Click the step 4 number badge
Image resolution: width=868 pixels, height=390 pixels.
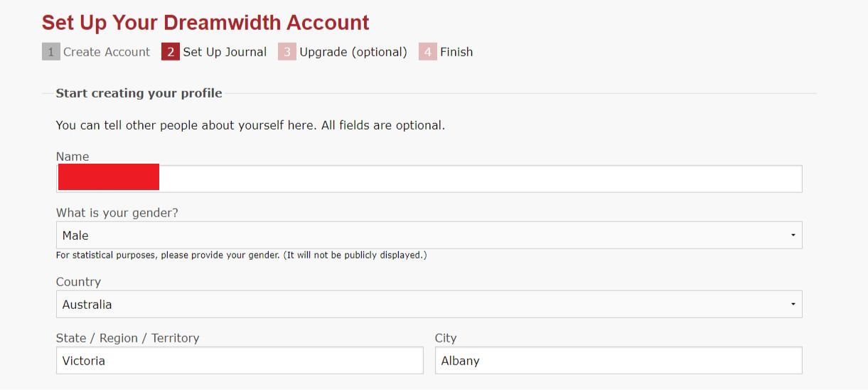(428, 52)
